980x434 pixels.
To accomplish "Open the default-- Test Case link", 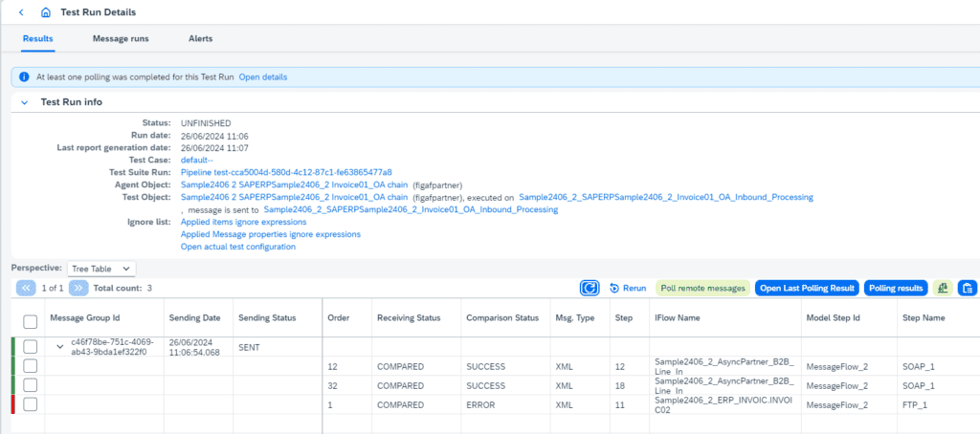I will click(x=197, y=160).
